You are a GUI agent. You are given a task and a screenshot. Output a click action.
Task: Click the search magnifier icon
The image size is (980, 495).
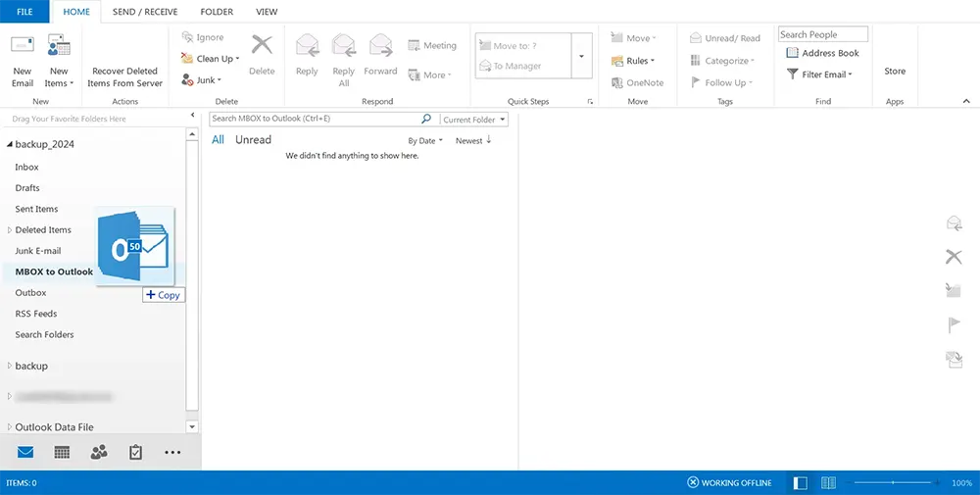(x=426, y=119)
